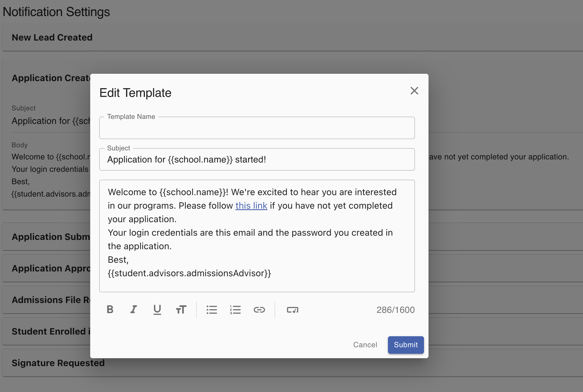Image resolution: width=583 pixels, height=392 pixels.
Task: Focus the email body text editor
Action: (257, 236)
